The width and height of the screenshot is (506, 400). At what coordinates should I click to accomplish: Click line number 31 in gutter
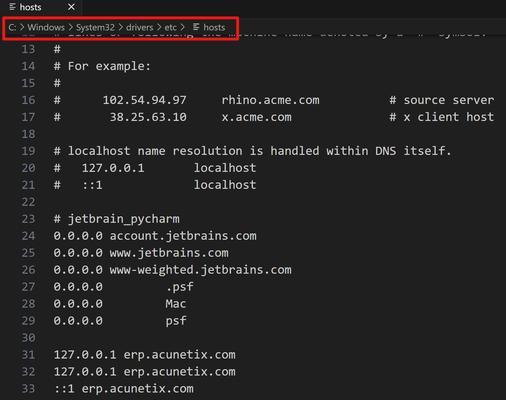pos(28,355)
